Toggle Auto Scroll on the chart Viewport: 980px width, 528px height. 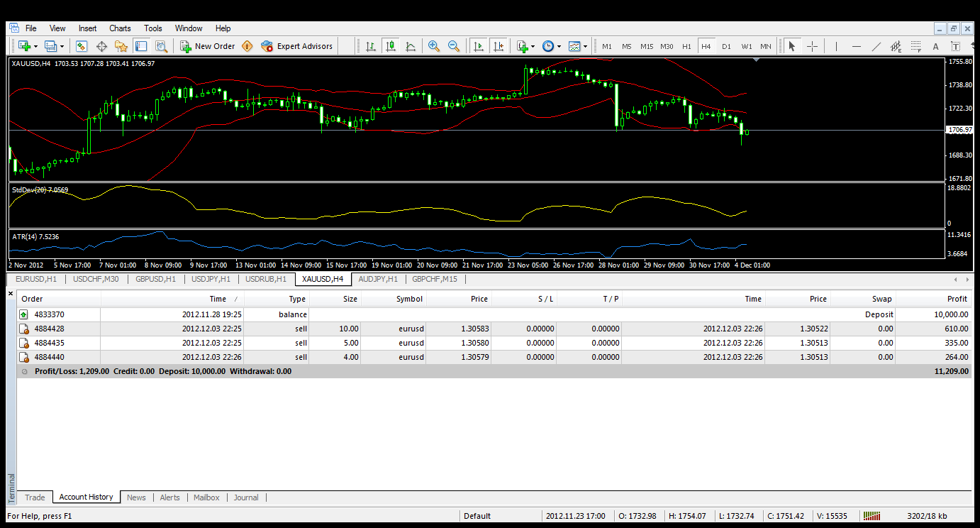(x=479, y=46)
